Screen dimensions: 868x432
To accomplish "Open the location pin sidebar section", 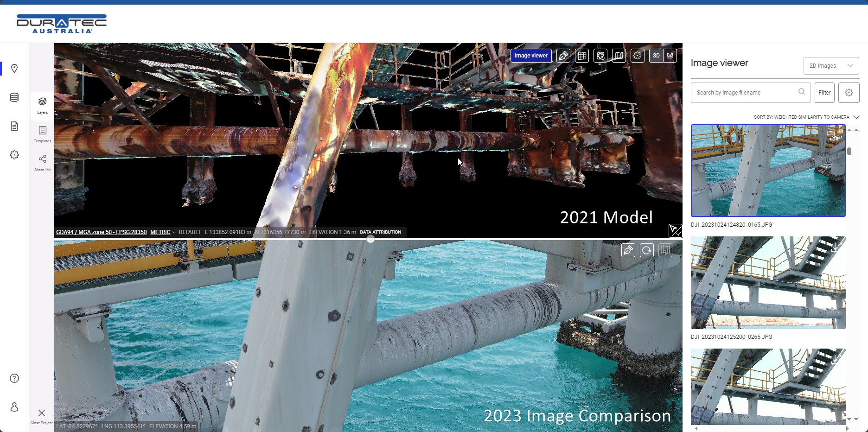I will 14,69.
